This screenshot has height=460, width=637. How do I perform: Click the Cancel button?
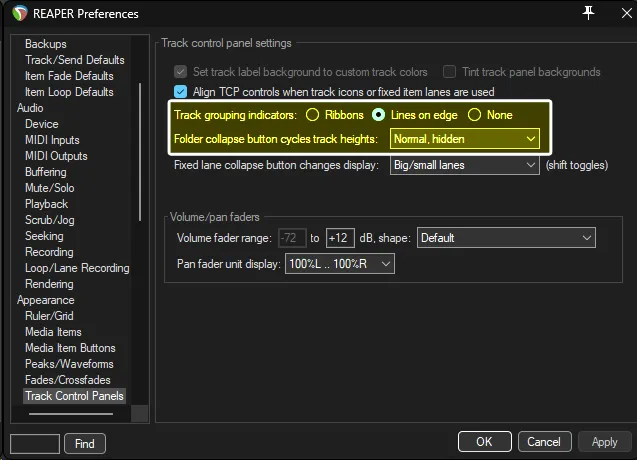(x=544, y=442)
